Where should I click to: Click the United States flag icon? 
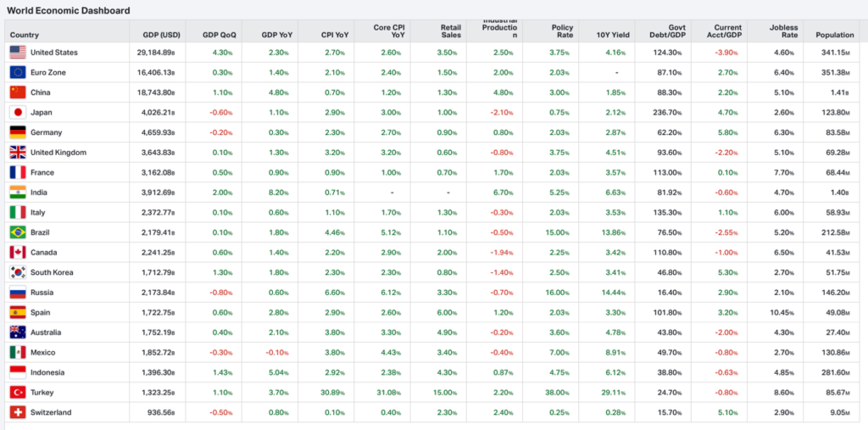[x=17, y=53]
